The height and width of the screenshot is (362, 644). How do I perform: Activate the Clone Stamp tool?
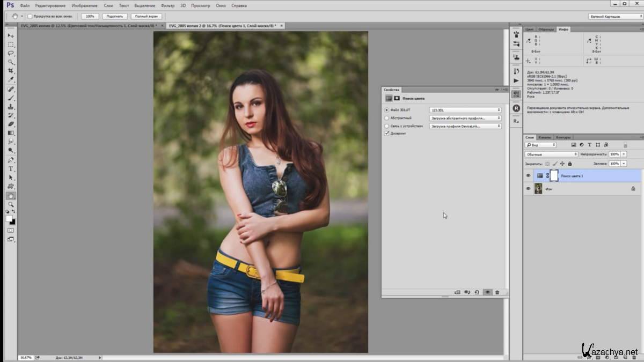[x=11, y=107]
